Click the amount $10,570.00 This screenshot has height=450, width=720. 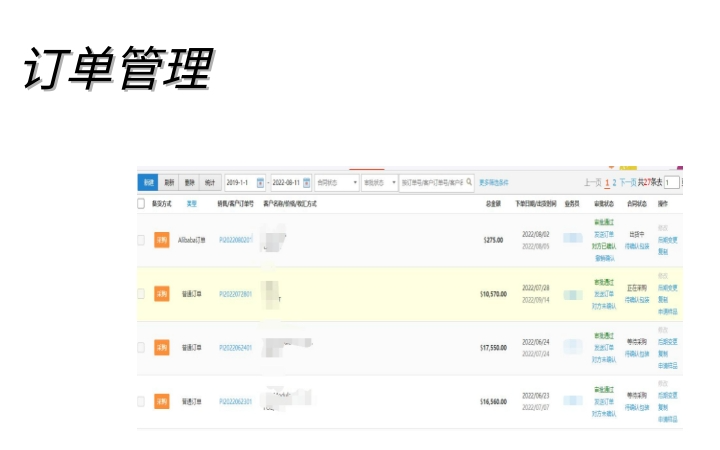(x=493, y=294)
